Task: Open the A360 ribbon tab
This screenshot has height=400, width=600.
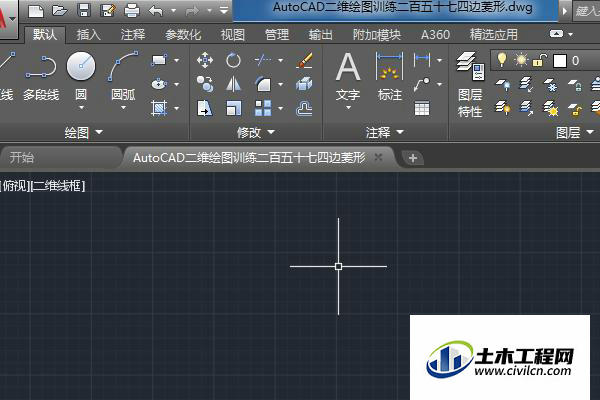Action: tap(435, 35)
